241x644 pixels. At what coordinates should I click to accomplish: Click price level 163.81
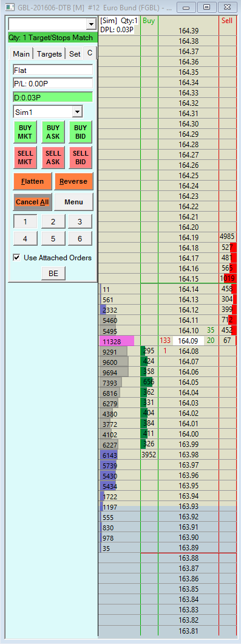[189, 631]
